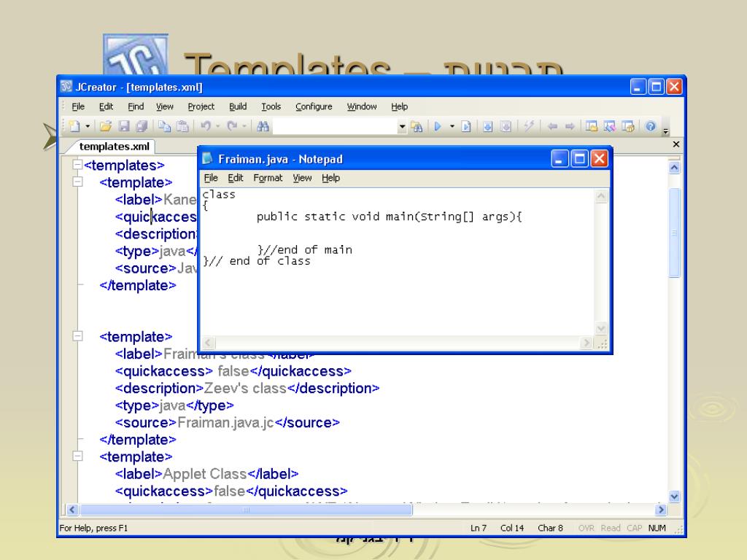Click the Find binoculars icon
The width and height of the screenshot is (747, 560).
coord(263,126)
